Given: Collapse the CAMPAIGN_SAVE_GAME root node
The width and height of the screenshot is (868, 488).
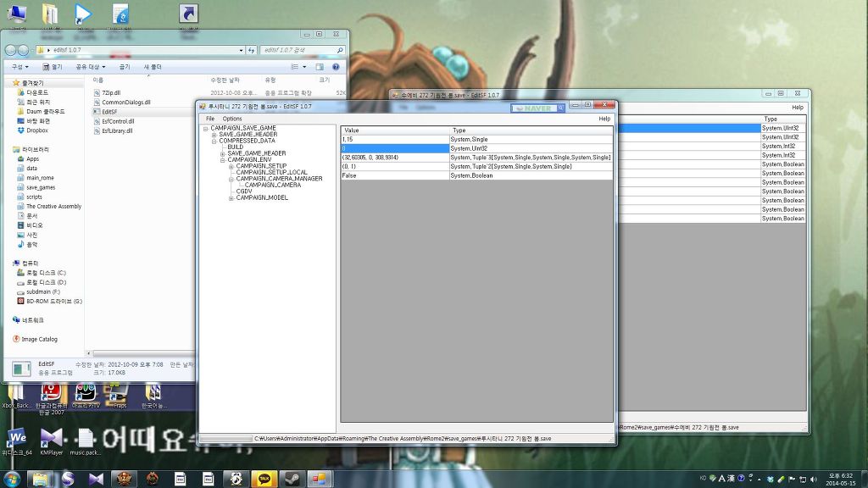Looking at the screenshot, I should click(x=206, y=128).
